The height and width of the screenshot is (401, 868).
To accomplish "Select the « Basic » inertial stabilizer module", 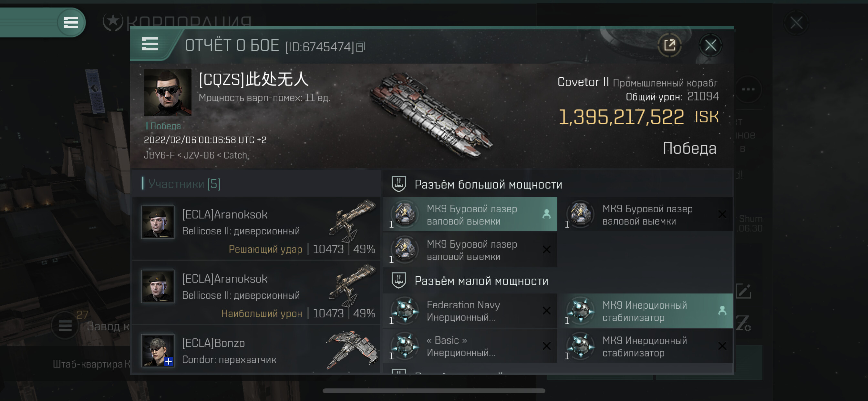I will tap(470, 346).
